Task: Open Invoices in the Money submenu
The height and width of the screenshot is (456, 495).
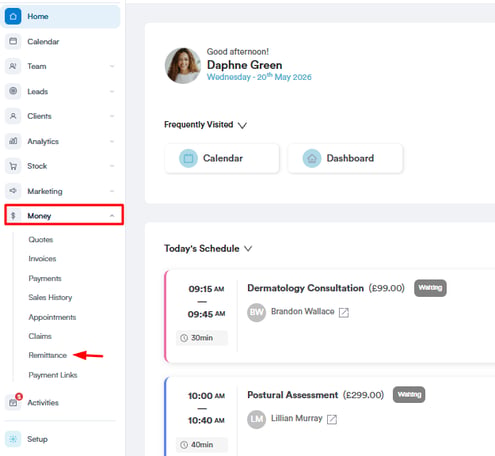Action: pyautogui.click(x=42, y=259)
